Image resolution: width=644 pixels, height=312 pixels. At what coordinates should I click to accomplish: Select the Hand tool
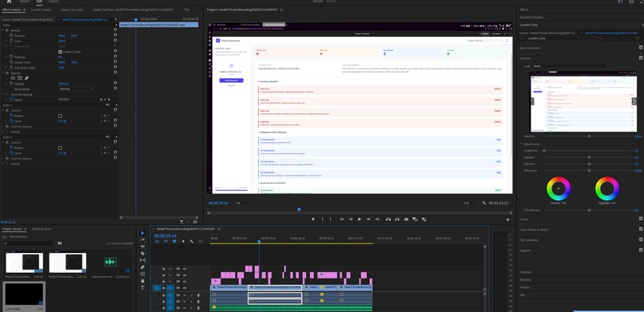[142, 281]
